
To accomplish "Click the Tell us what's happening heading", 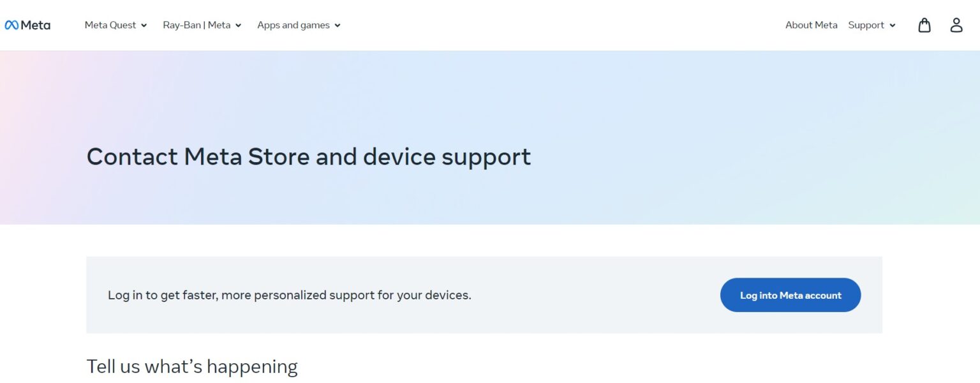I will click(192, 366).
